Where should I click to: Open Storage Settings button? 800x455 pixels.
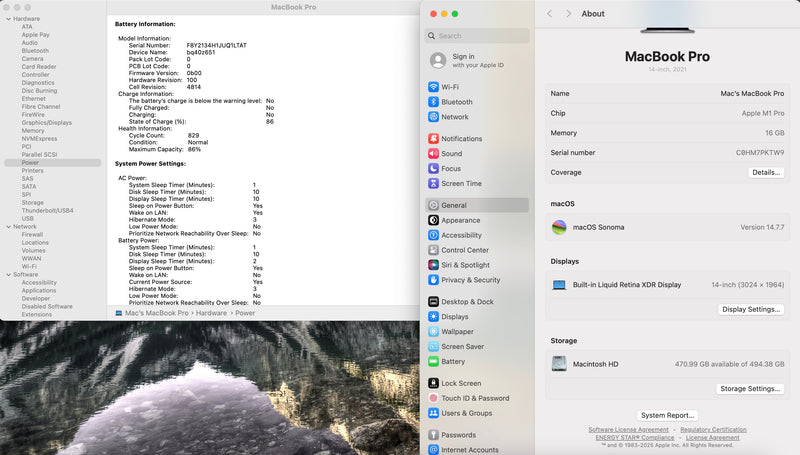(749, 389)
